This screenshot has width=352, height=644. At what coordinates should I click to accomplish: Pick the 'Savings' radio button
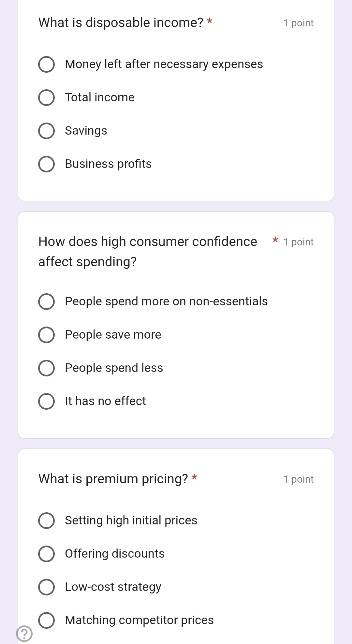47,131
